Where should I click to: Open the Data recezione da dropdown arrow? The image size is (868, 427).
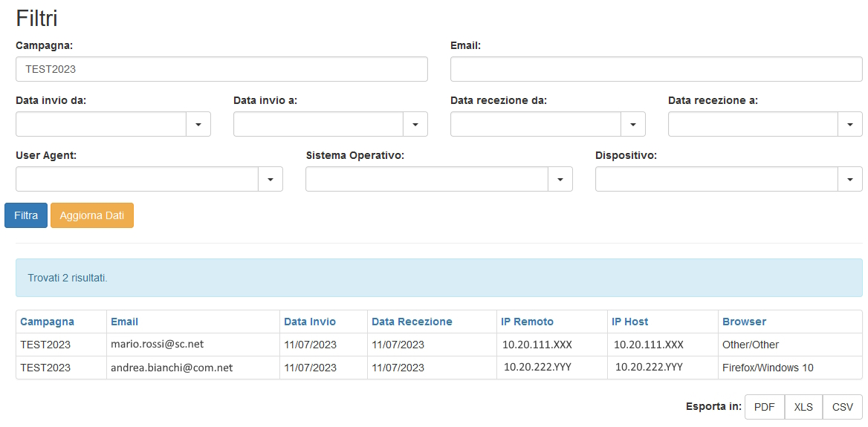point(632,125)
